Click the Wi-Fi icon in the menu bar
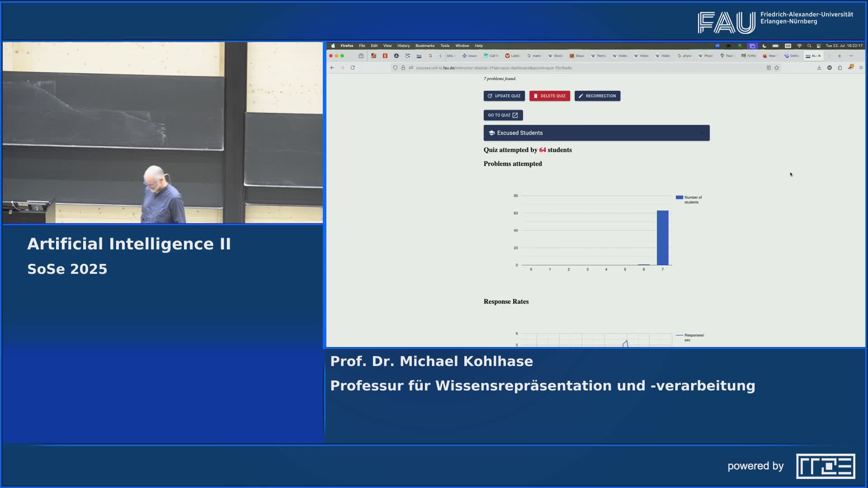The height and width of the screenshot is (488, 868). point(800,46)
